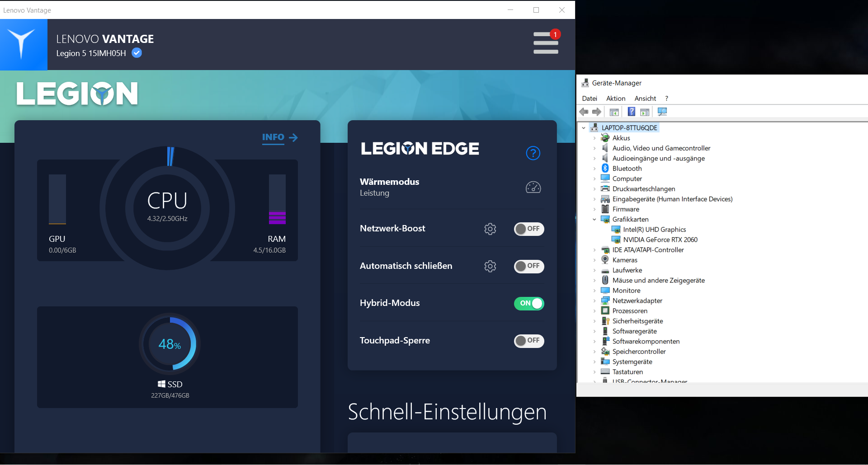The image size is (868, 465).
Task: Select Audio, Video und Gamecontroller entry
Action: point(661,148)
